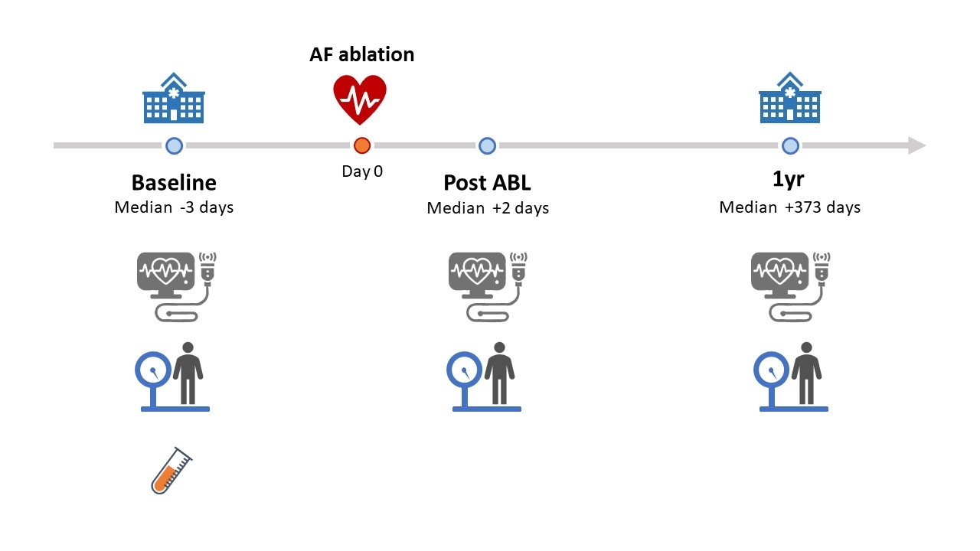Click the timeline arrowhead at the end

tap(916, 145)
